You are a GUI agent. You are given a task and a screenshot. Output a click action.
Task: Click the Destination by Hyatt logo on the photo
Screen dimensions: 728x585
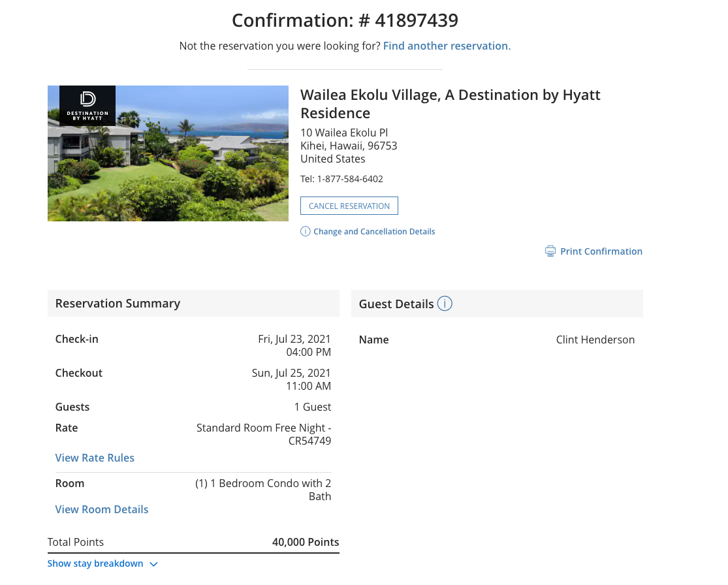tap(87, 105)
